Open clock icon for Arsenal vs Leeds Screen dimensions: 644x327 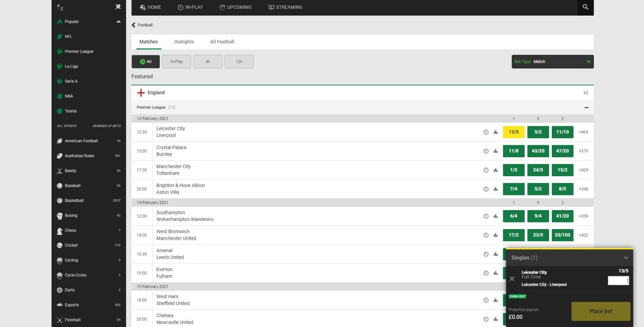click(486, 254)
